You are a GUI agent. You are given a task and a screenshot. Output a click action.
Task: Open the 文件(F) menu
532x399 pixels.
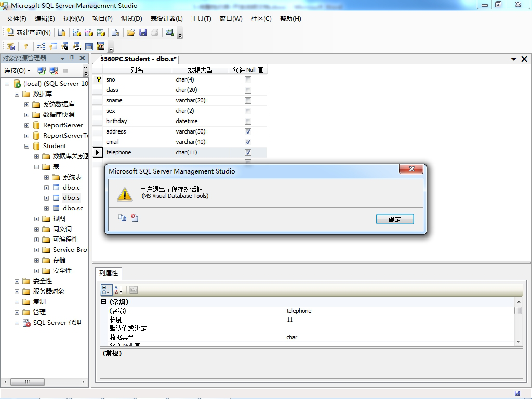pos(16,19)
